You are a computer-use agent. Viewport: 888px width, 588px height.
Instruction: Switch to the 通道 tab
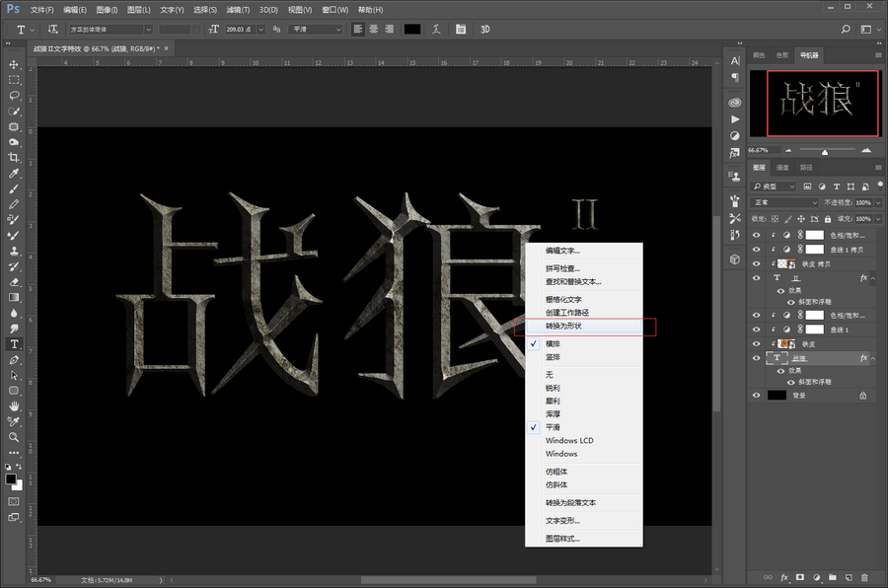click(x=782, y=168)
